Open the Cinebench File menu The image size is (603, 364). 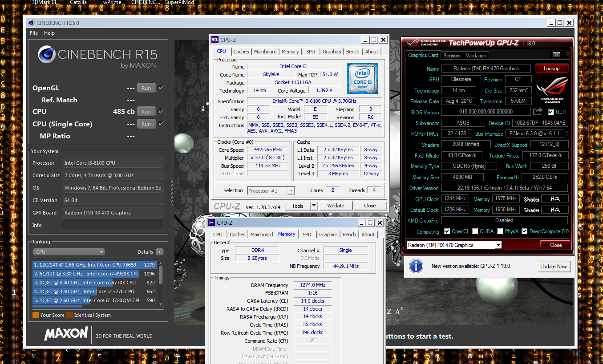pyautogui.click(x=34, y=33)
